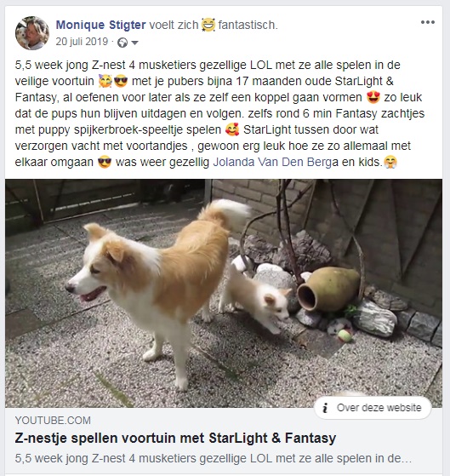This screenshot has height=476, width=450.
Task: Click the sunglasses emoji after omgaan
Action: pos(105,162)
